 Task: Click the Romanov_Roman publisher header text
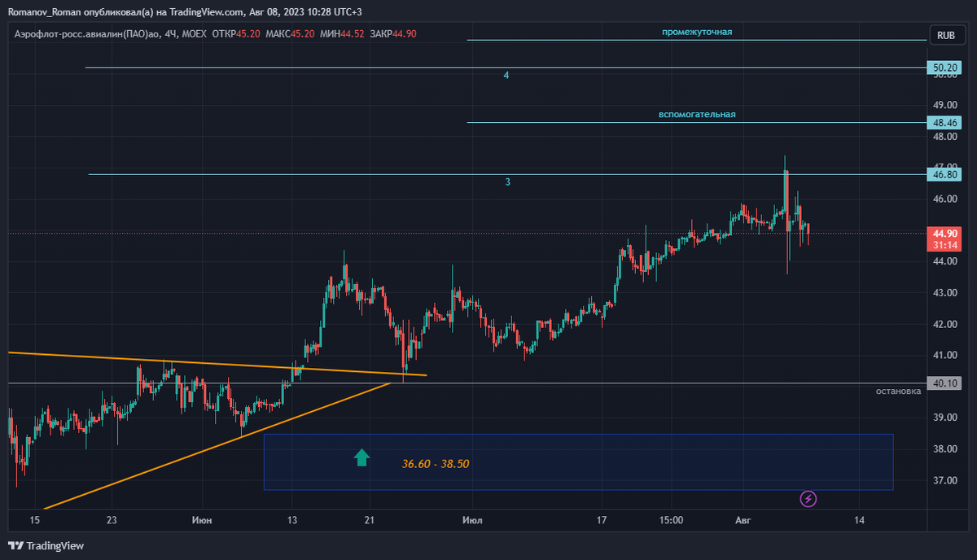(x=46, y=12)
